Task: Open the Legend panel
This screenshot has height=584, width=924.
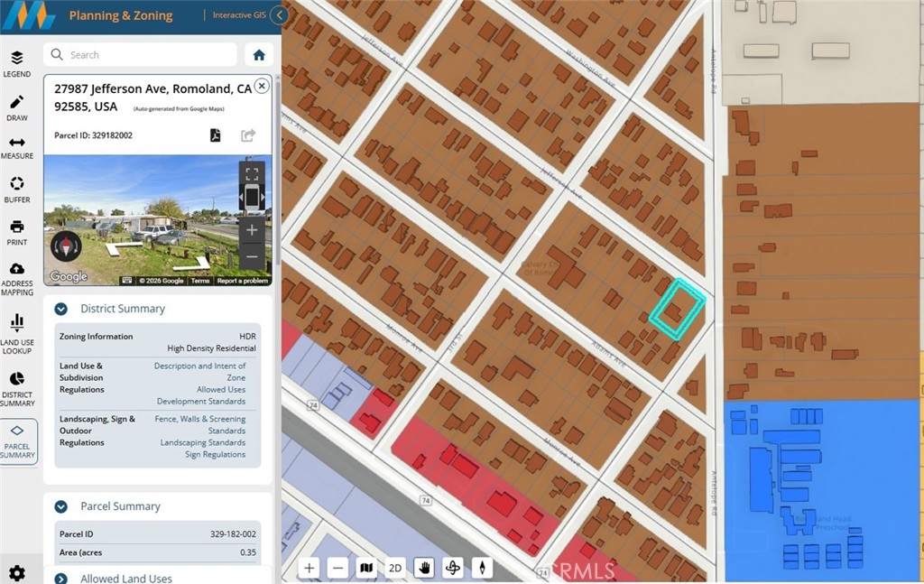Action: (17, 64)
